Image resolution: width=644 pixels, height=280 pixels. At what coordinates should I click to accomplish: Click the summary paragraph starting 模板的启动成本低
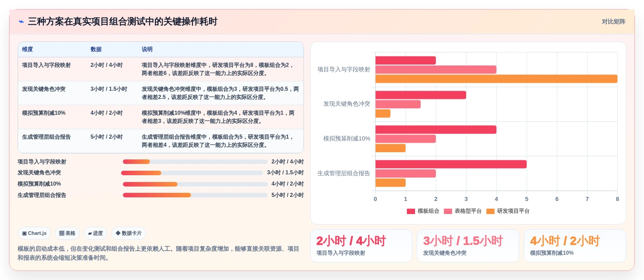(x=158, y=253)
